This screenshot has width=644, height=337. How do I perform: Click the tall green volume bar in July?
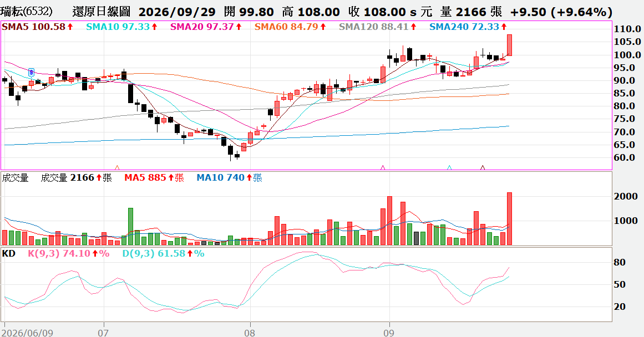tap(130, 227)
